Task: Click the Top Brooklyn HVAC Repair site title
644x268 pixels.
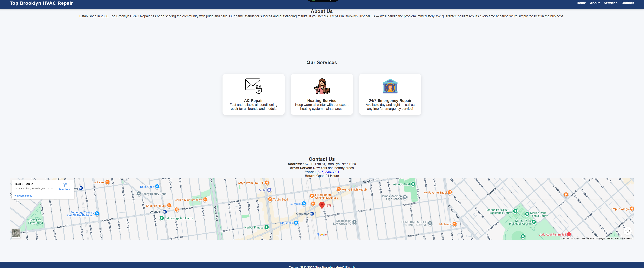Action: tap(41, 3)
